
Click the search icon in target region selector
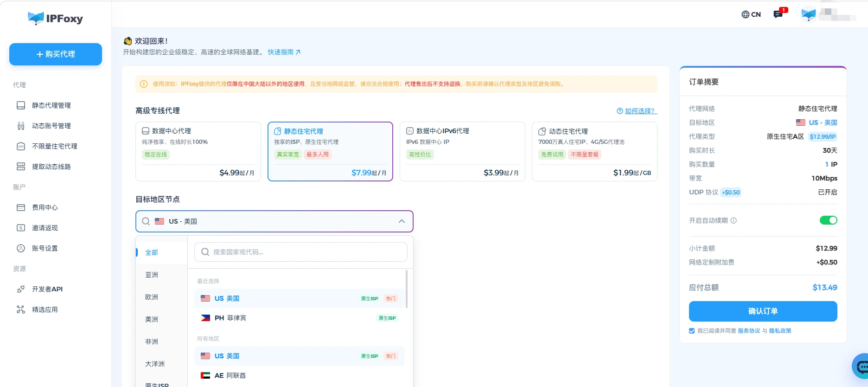click(146, 221)
